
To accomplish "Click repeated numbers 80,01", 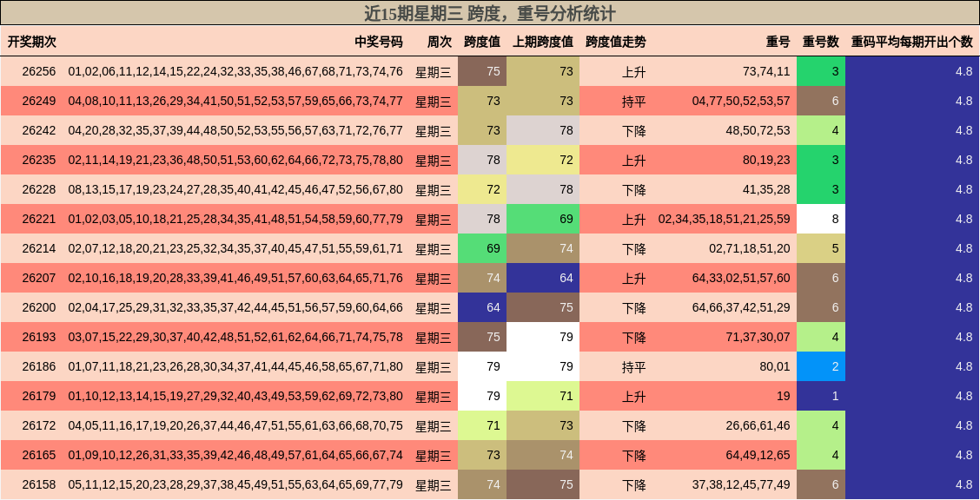I will 775,366.
